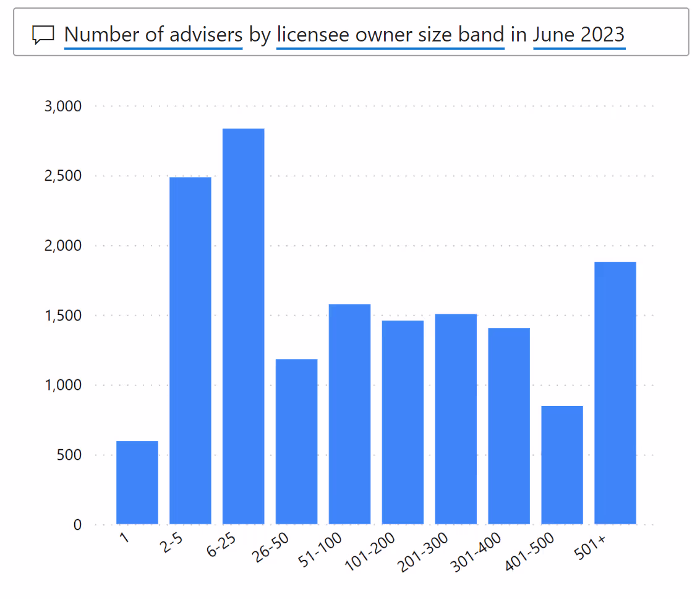Click the 101-200 bar
Screen dimensions: 700x599
[x=403, y=422]
